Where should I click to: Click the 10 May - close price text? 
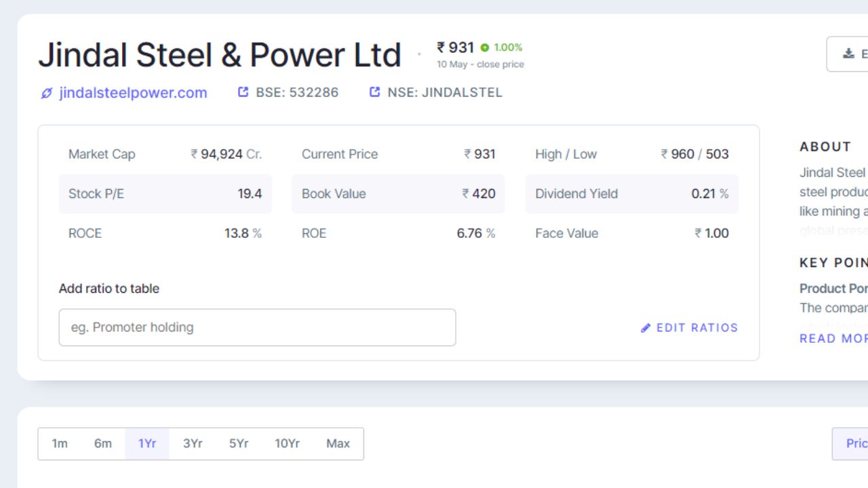pos(480,64)
